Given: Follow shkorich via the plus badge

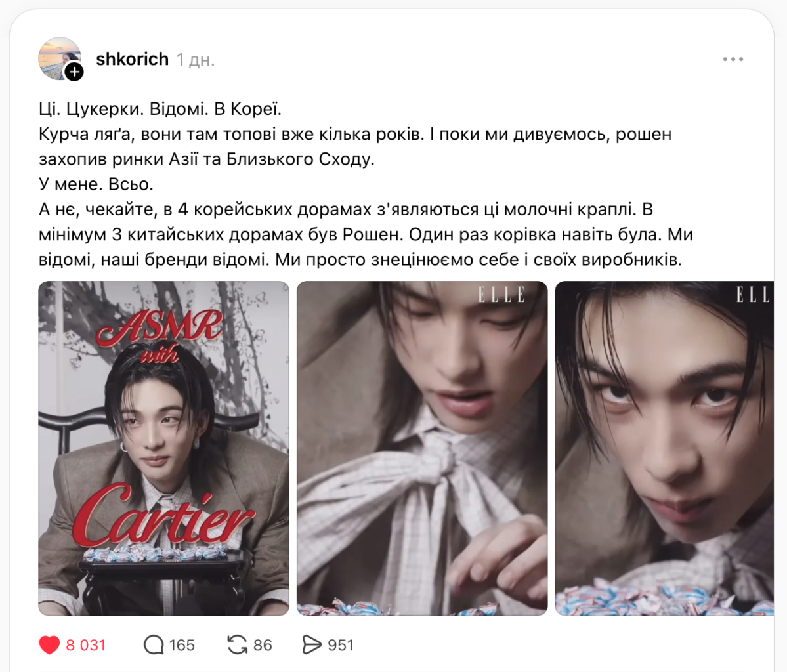Looking at the screenshot, I should [x=74, y=72].
